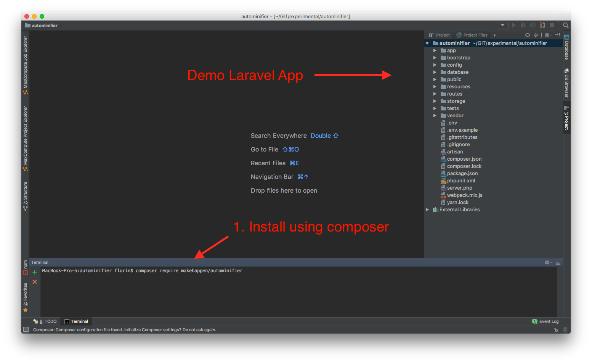Image resolution: width=592 pixels, height=364 pixels.
Task: Expand the routes folder
Action: click(x=435, y=94)
